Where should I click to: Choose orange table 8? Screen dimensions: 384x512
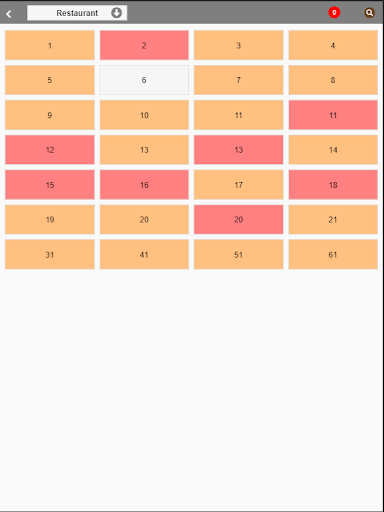[333, 80]
